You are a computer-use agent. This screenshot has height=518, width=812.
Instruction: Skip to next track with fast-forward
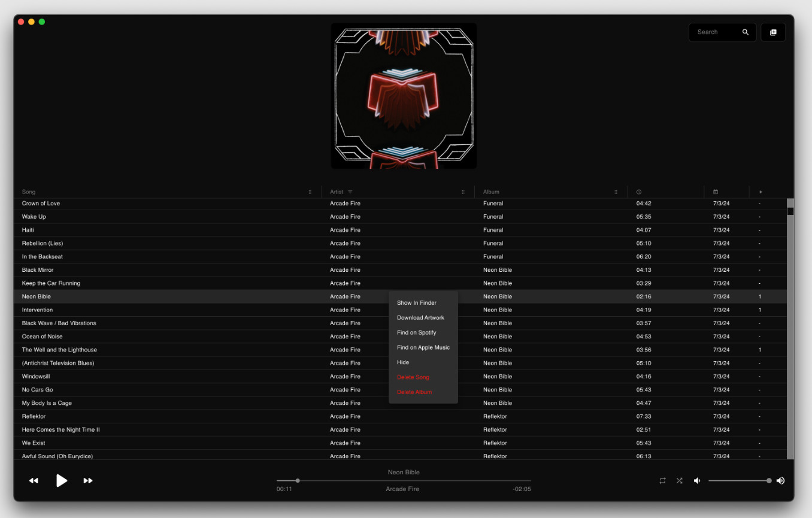coord(88,480)
